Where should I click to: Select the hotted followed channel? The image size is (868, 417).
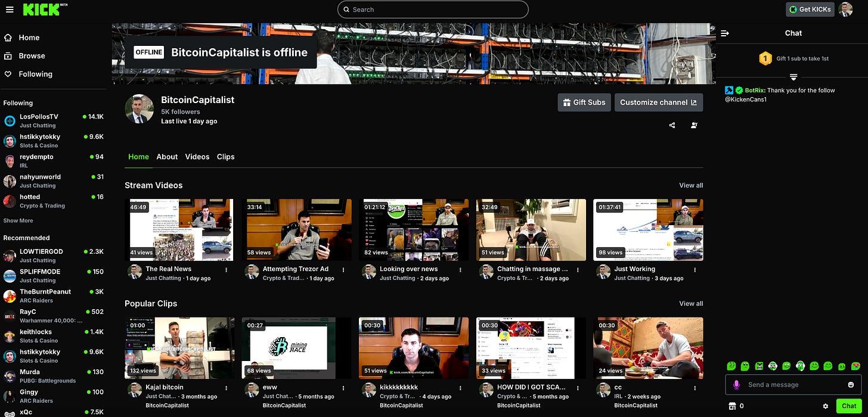click(x=54, y=201)
